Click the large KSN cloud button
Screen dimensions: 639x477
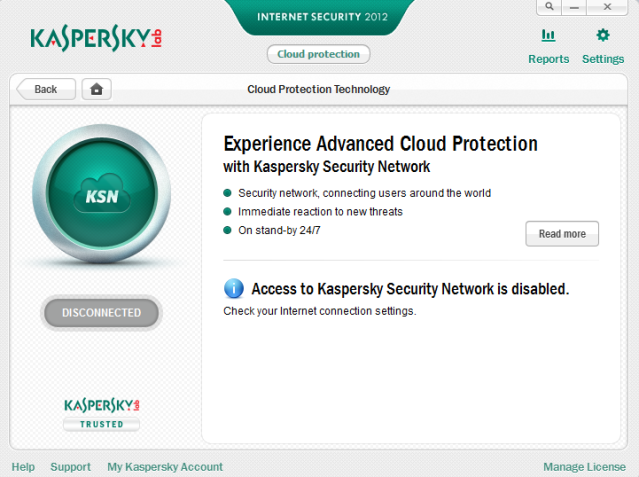click(x=101, y=193)
